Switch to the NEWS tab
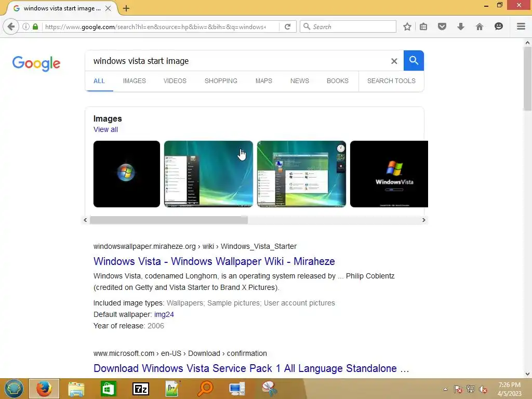 coord(300,81)
